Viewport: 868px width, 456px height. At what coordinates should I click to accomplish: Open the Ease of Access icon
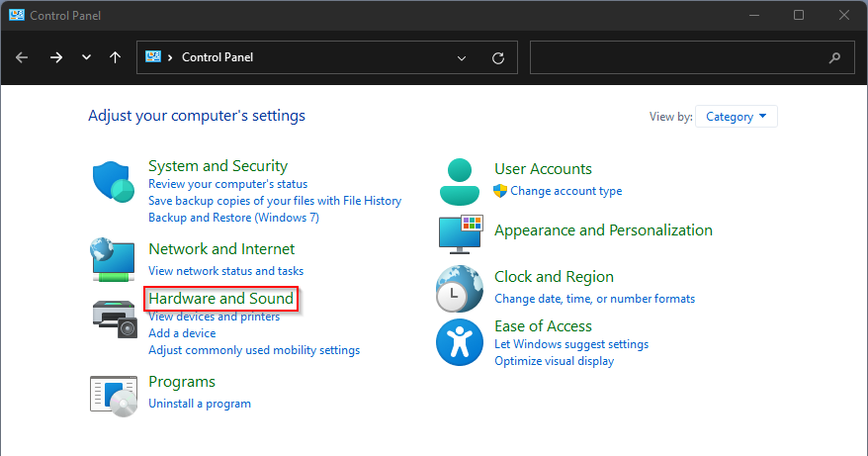(460, 342)
